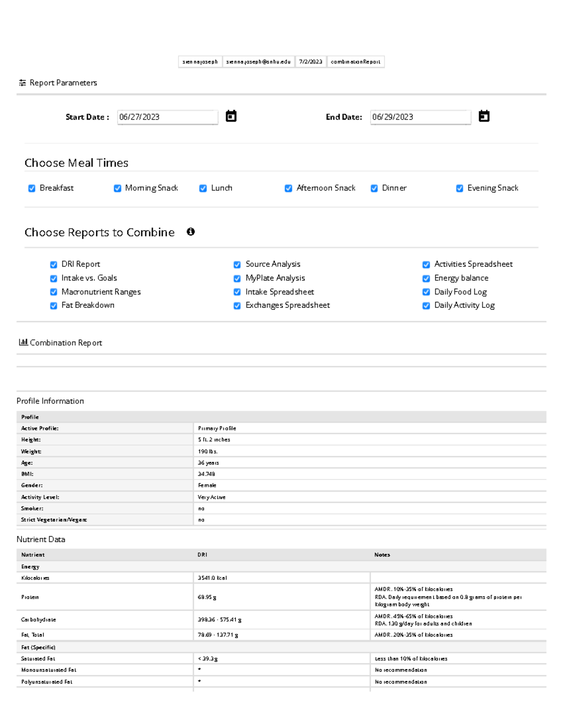Viewport: 563px width, 728px height.
Task: Open the End Date calendar picker
Action: coord(485,116)
